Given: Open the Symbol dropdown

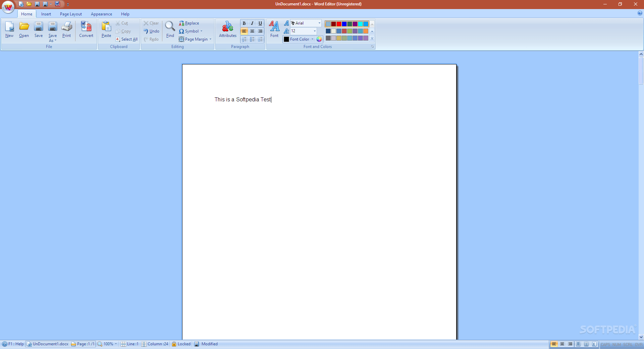Looking at the screenshot, I should tap(201, 31).
